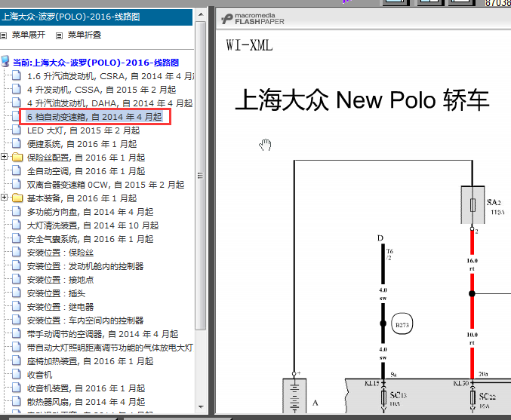Screen dimensions: 511x420
Task: Open 带手动调节的空调器 document
Action: click(x=103, y=334)
